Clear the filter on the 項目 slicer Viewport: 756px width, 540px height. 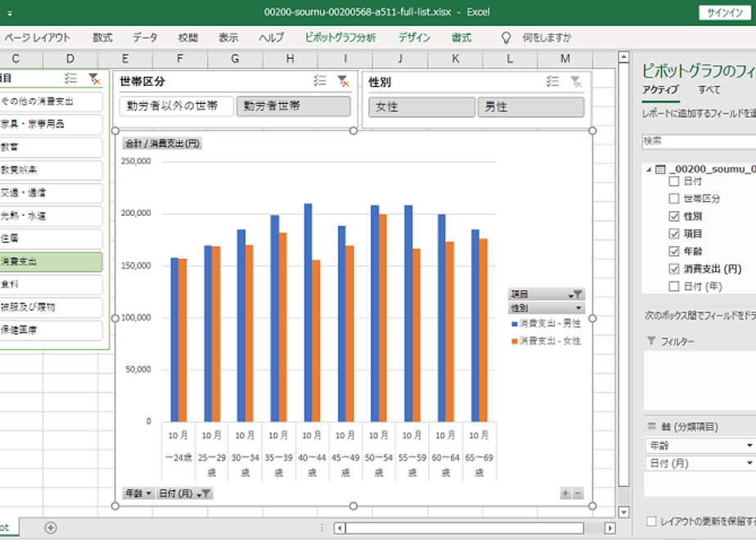(94, 79)
